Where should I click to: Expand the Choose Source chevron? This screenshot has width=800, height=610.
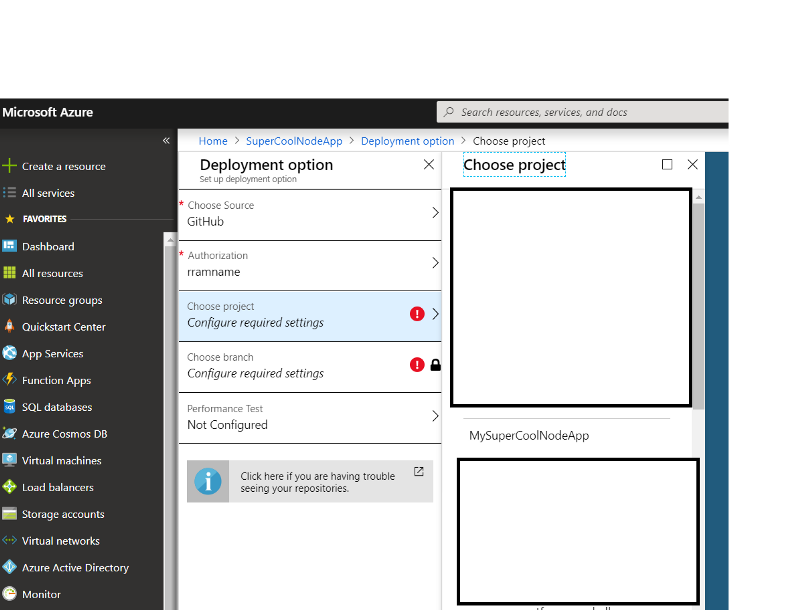[435, 213]
